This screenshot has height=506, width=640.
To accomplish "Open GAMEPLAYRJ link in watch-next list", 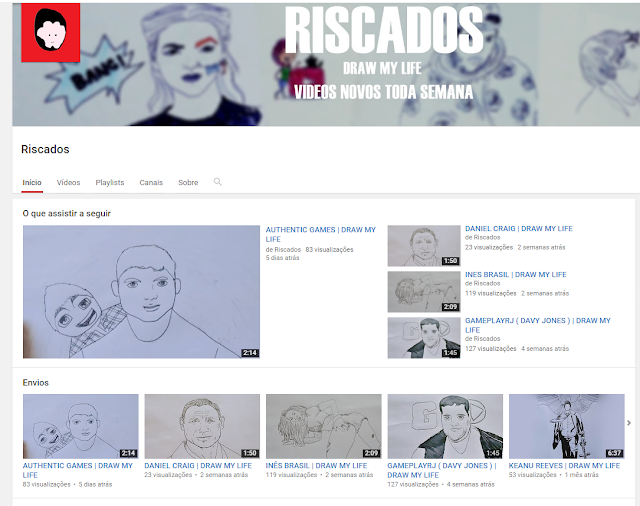I will click(x=538, y=325).
